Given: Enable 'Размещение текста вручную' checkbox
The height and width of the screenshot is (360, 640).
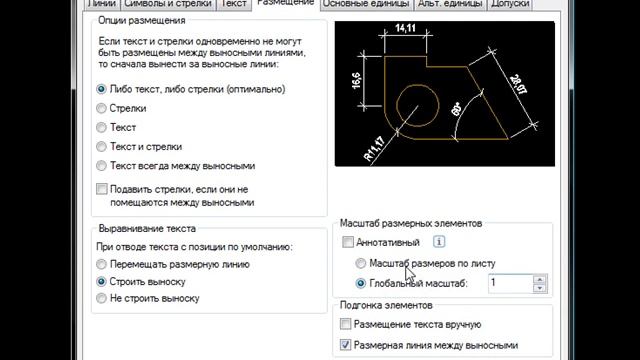Looking at the screenshot, I should (345, 324).
